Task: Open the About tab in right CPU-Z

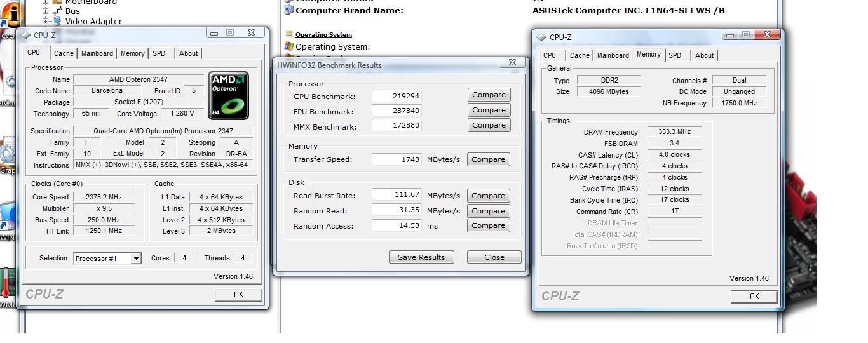Action: pyautogui.click(x=704, y=55)
